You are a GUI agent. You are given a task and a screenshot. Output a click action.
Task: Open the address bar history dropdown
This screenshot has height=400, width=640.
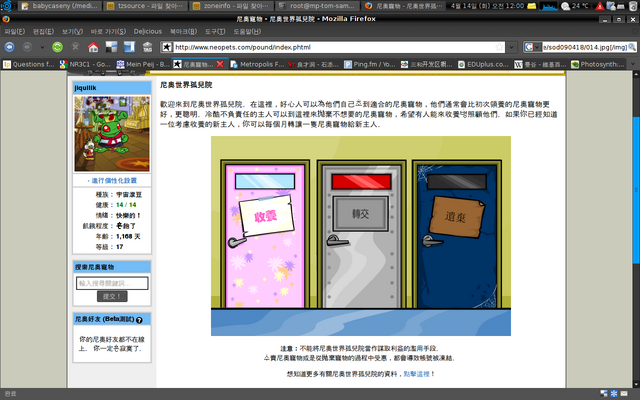(x=512, y=47)
